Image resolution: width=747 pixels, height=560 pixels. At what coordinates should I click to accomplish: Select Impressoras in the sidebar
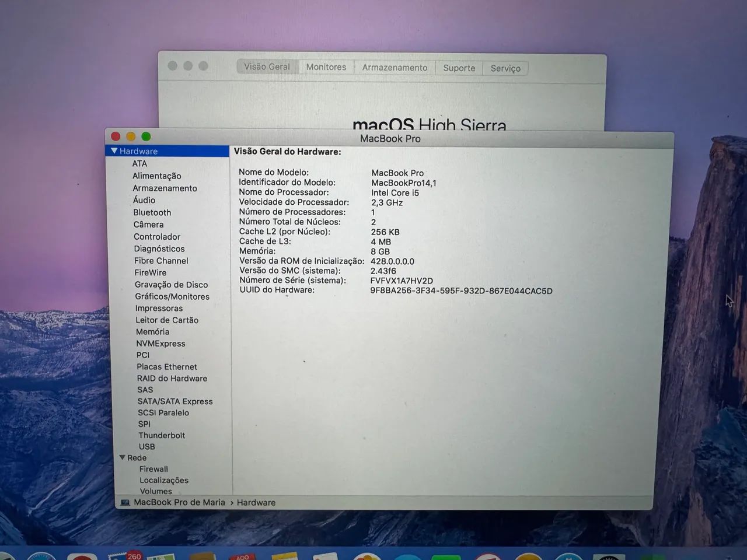[159, 309]
